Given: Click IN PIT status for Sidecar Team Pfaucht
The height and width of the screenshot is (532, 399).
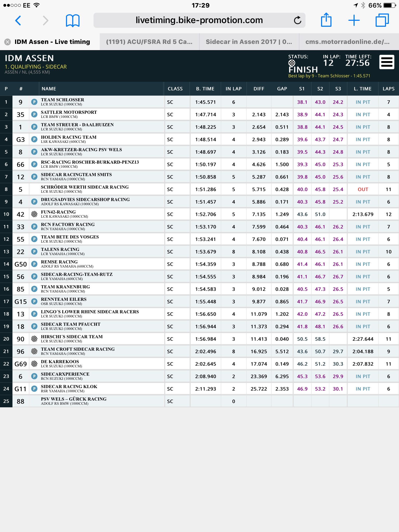Looking at the screenshot, I should [363, 327].
